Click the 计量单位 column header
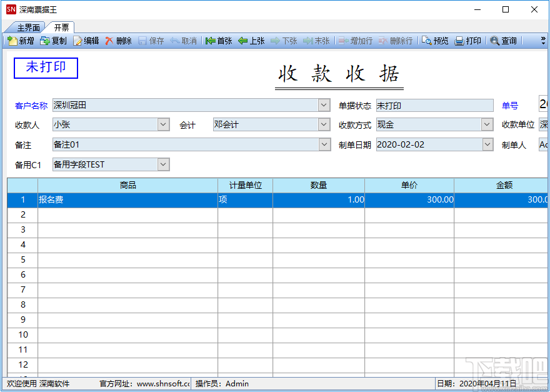550x392 pixels. [245, 185]
